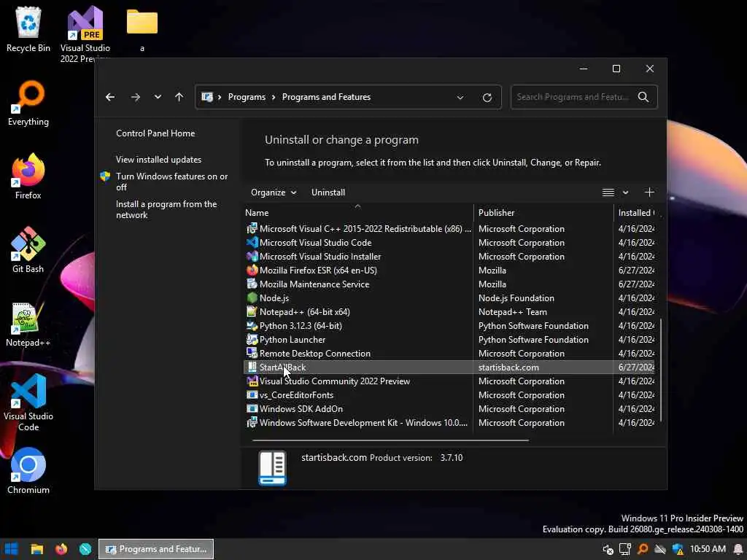Viewport: 747px width, 560px height.
Task: Click Programs and Features breadcrumb
Action: pos(326,97)
